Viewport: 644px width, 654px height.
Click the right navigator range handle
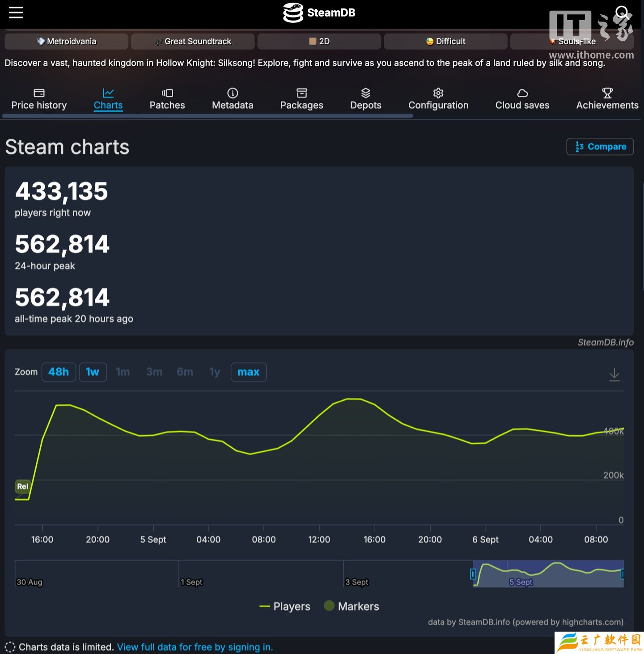coord(622,574)
